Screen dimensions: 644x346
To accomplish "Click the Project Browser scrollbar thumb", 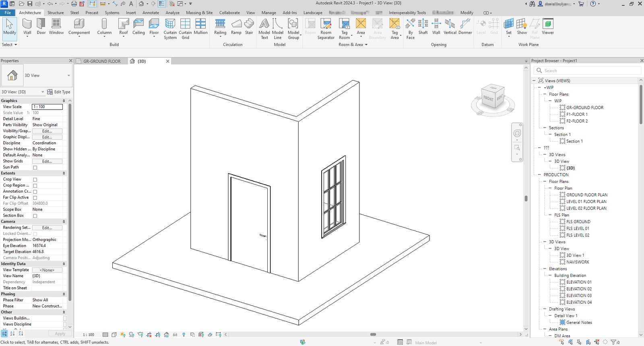I will tap(641, 104).
